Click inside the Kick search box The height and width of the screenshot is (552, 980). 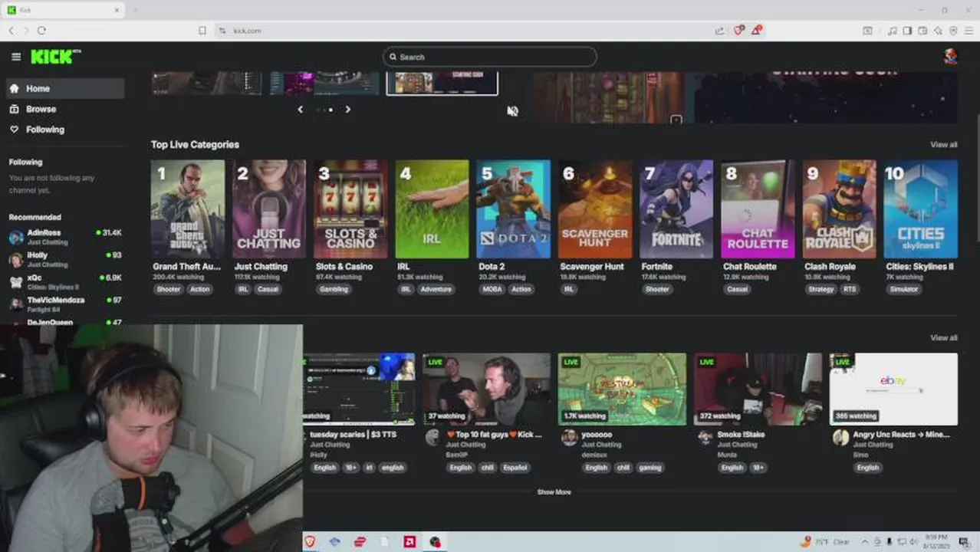[x=490, y=57]
